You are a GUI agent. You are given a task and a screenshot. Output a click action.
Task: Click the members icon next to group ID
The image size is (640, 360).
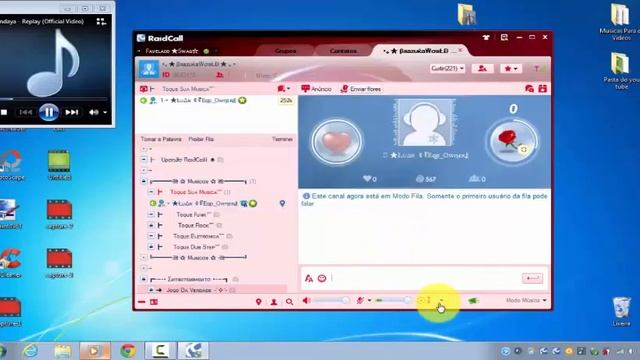tap(220, 75)
